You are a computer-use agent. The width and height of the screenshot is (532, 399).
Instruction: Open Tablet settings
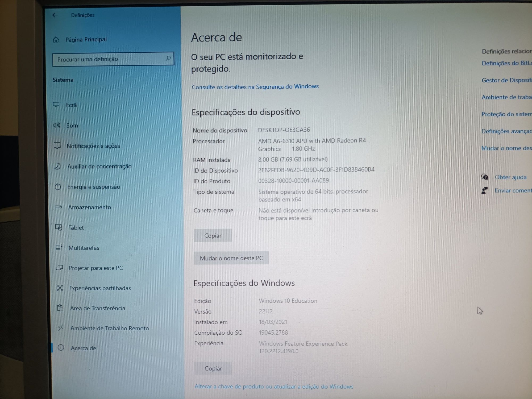[76, 228]
